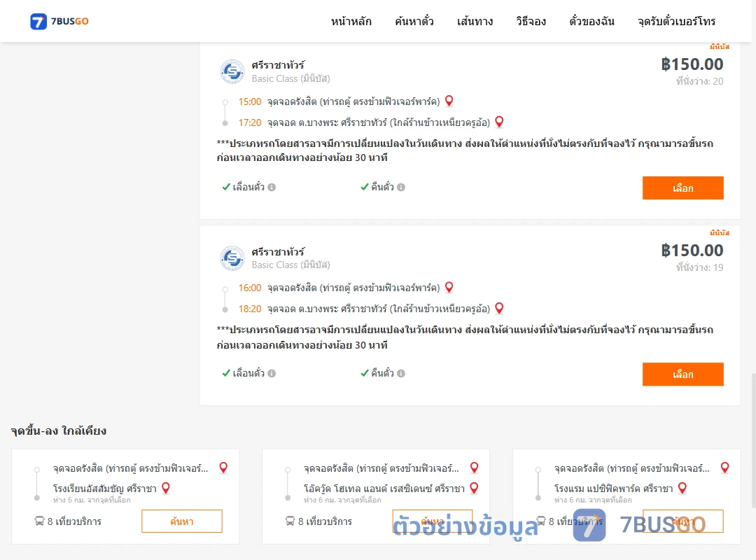Click the 18:20 arrival time
This screenshot has width=756, height=560.
(x=250, y=309)
